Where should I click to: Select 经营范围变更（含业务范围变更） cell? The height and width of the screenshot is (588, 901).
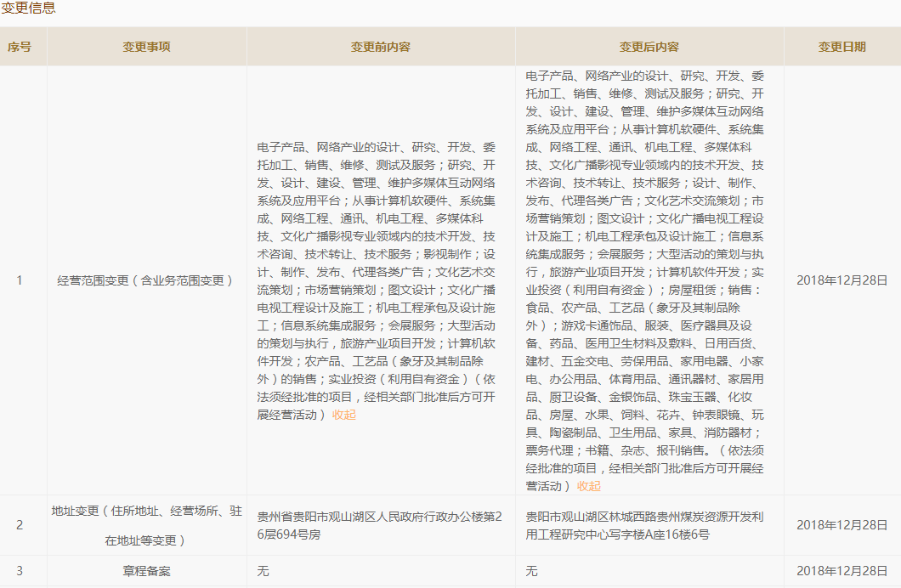click(146, 280)
